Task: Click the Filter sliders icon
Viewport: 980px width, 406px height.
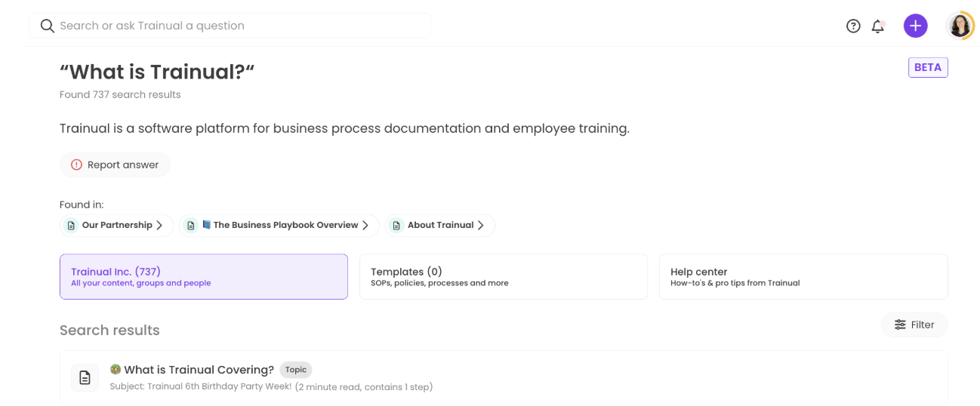Action: pos(900,324)
